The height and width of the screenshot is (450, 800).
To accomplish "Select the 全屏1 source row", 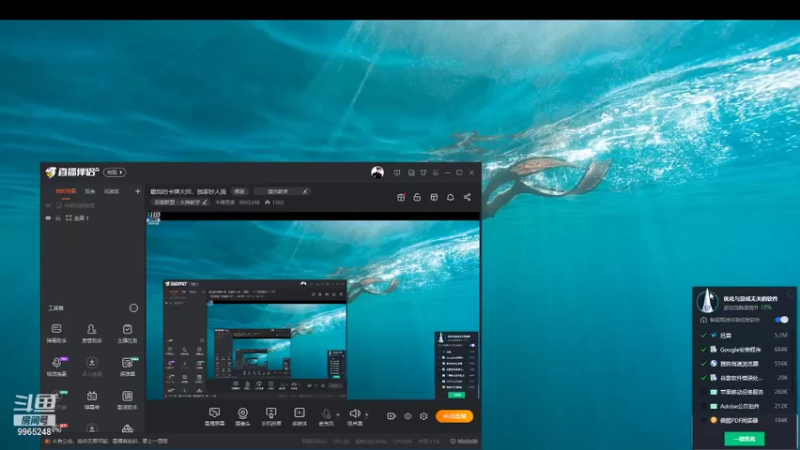I will tap(92, 218).
